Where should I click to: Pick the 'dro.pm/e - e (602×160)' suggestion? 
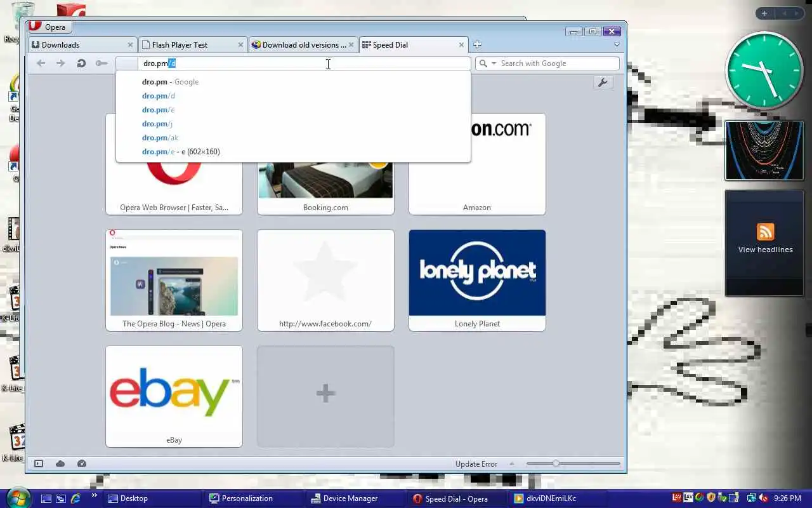tap(293, 152)
